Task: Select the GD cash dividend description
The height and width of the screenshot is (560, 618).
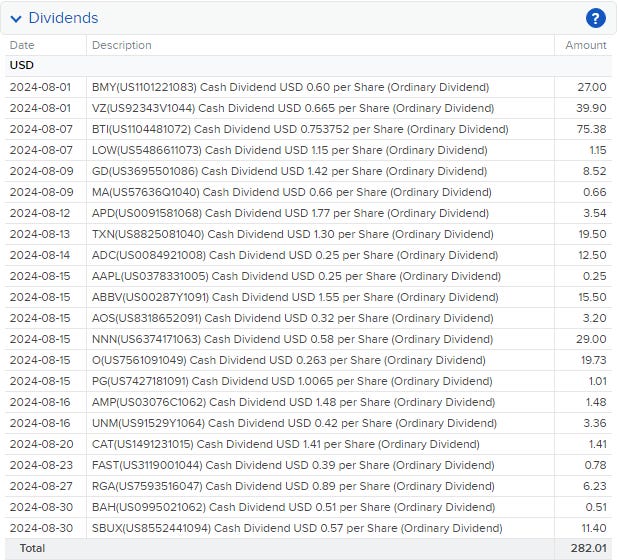Action: coord(290,171)
